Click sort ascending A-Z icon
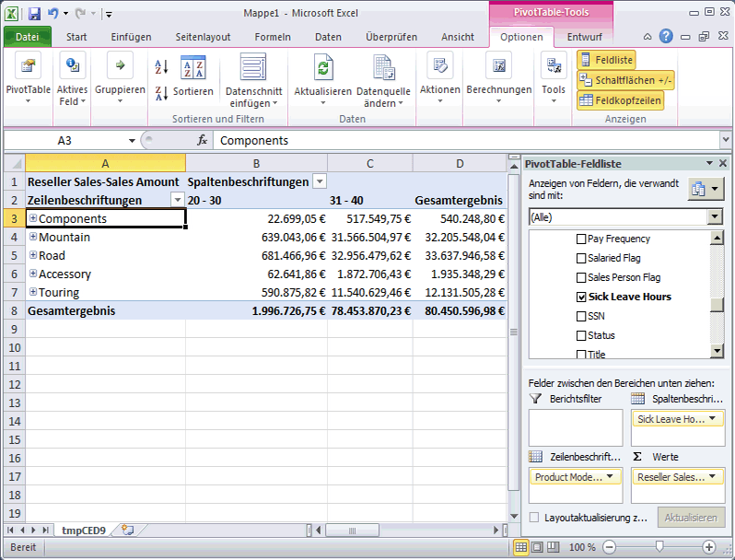The width and height of the screenshot is (735, 560). pyautogui.click(x=161, y=67)
